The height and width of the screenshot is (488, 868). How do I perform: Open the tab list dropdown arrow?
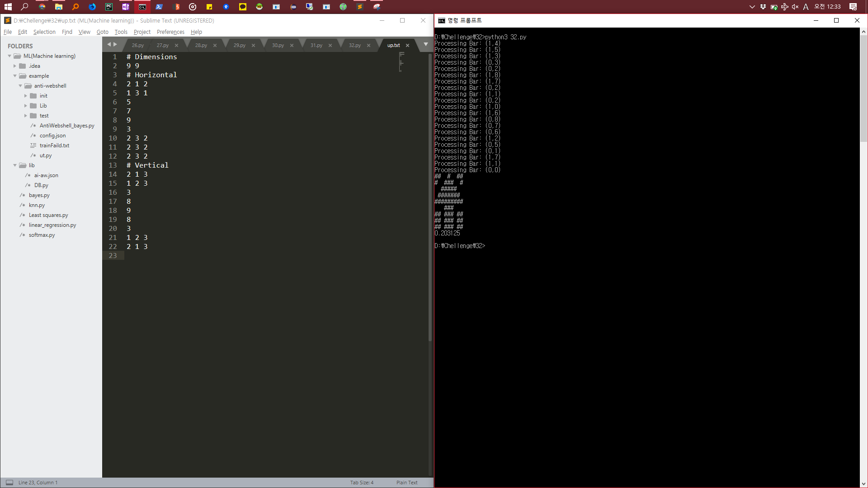click(426, 44)
